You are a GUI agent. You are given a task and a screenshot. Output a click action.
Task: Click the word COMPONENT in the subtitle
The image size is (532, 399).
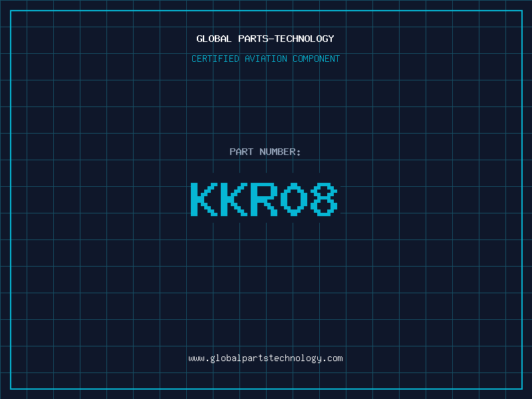point(317,59)
